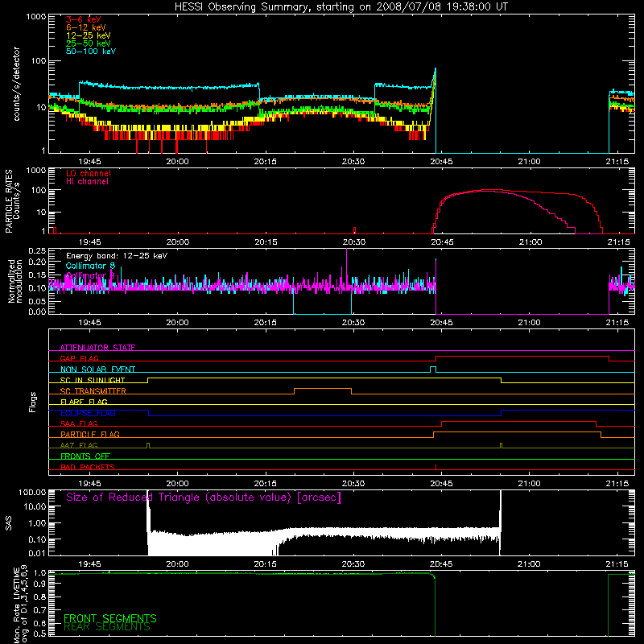
Task: Click the ATTENUATOR STATE flag label
Action: click(97, 348)
